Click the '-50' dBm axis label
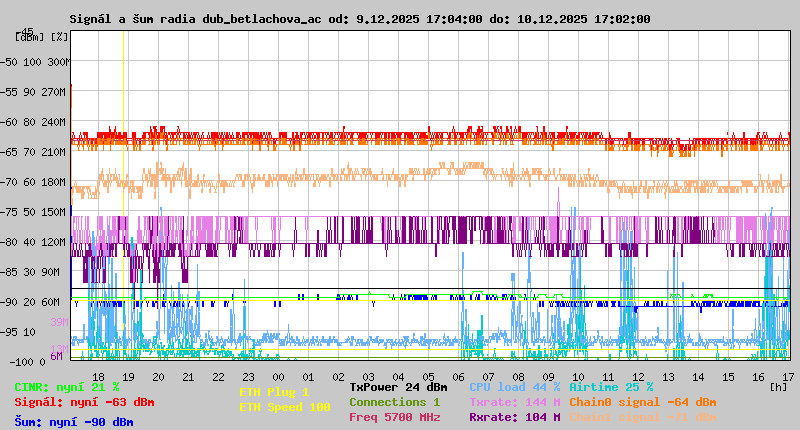The image size is (800, 430). 9,62
